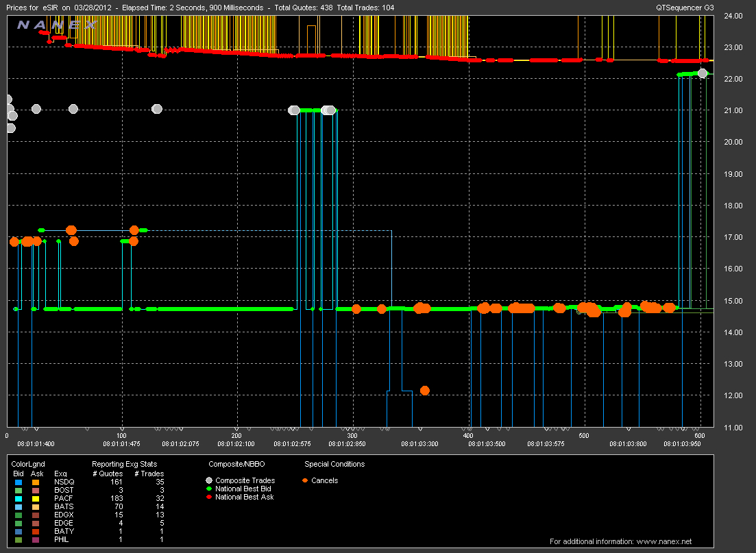Click the 11.00 price axis label
This screenshot has width=756, height=553.
pos(733,428)
